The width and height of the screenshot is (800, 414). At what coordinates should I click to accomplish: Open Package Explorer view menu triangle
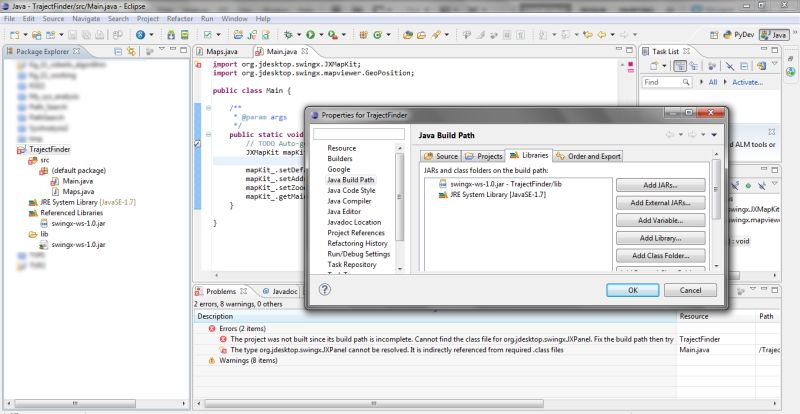161,49
